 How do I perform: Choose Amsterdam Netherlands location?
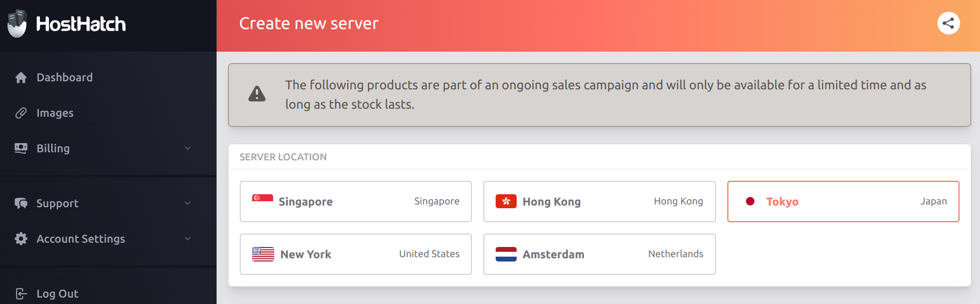[x=599, y=254]
